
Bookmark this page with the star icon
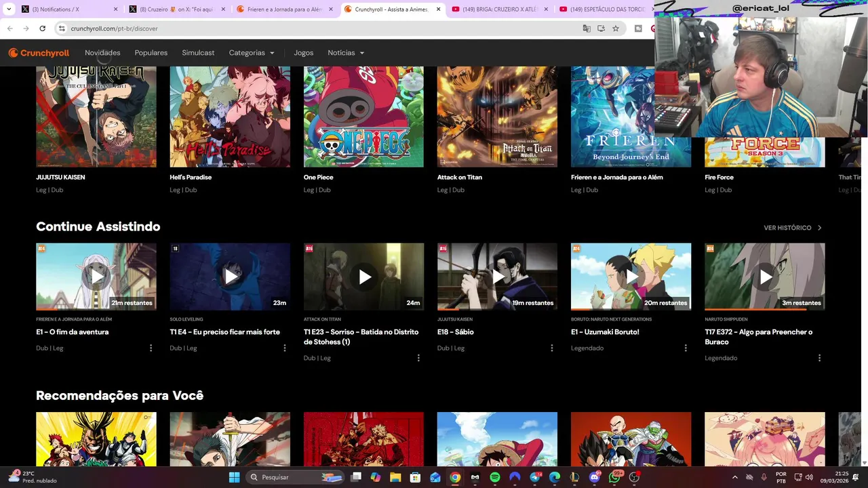point(616,28)
